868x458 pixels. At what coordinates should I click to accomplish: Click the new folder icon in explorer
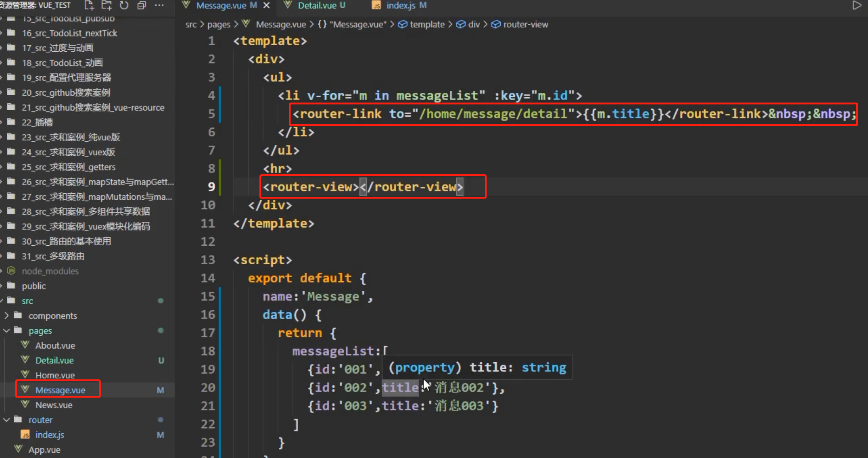click(x=106, y=6)
